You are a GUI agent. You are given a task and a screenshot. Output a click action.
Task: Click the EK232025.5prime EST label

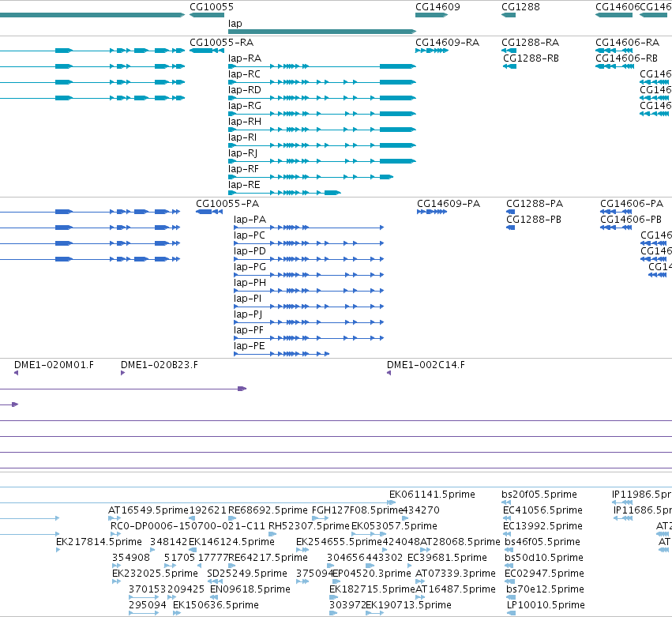(155, 574)
